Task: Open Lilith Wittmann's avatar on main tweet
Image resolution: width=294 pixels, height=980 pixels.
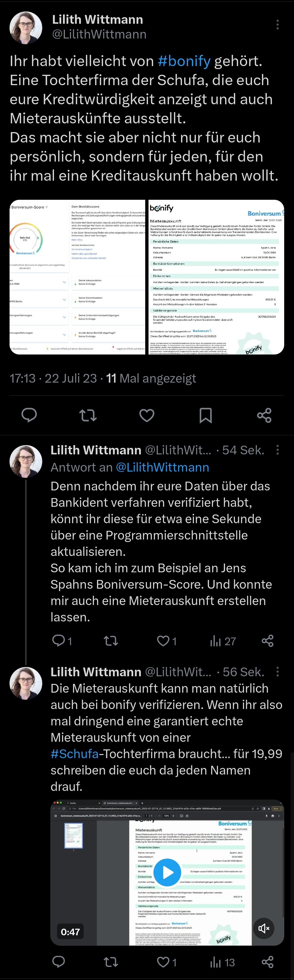Action: (x=25, y=28)
